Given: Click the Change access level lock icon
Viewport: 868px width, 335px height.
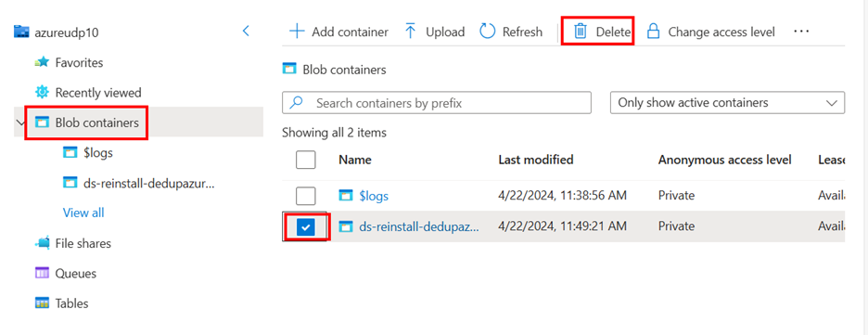Looking at the screenshot, I should (x=653, y=32).
